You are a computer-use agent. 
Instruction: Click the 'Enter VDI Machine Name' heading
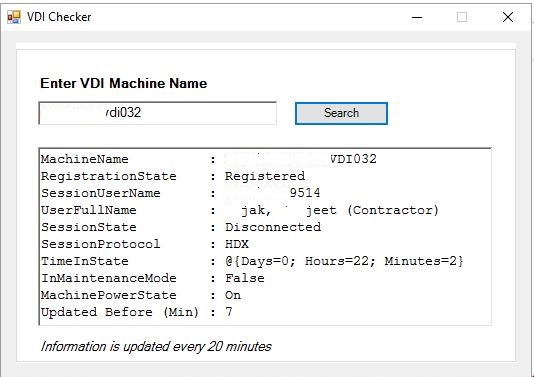124,83
